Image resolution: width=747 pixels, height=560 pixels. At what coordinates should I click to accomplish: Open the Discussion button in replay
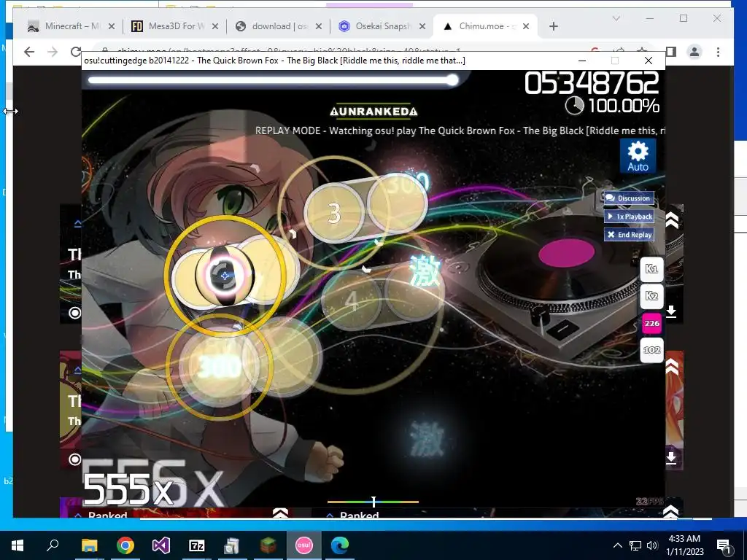(629, 198)
